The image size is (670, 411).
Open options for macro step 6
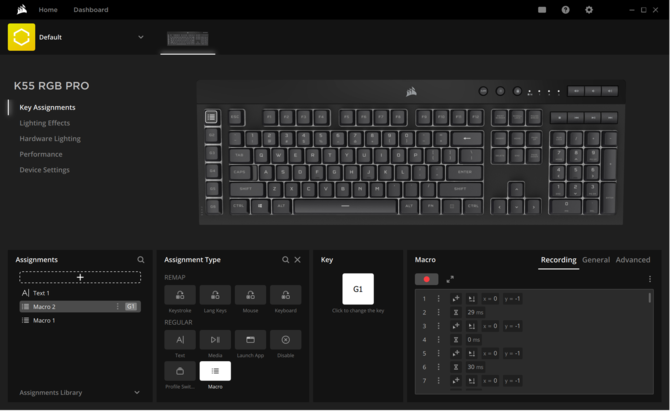click(438, 367)
